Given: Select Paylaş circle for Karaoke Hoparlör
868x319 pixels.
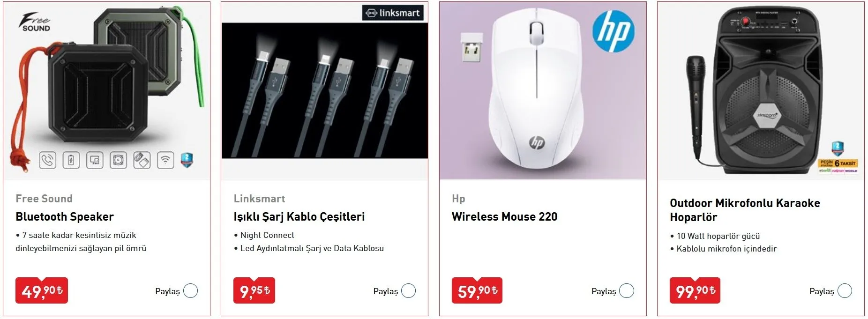Looking at the screenshot, I should [845, 291].
